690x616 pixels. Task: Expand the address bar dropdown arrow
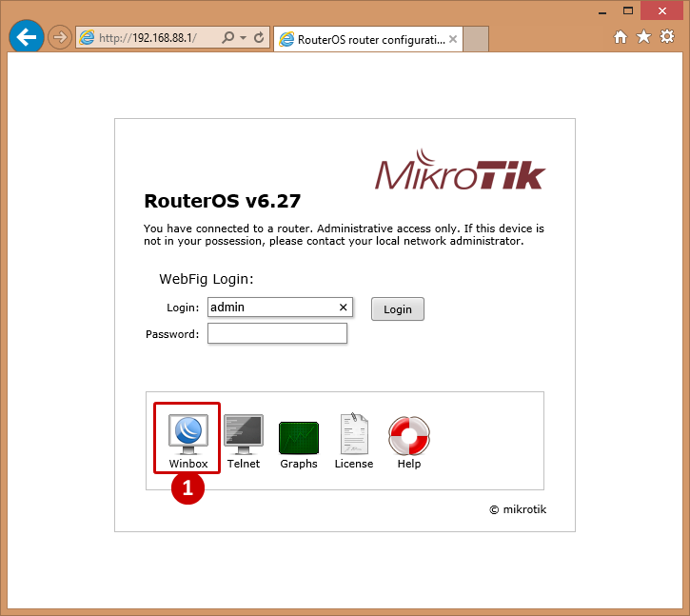(243, 38)
